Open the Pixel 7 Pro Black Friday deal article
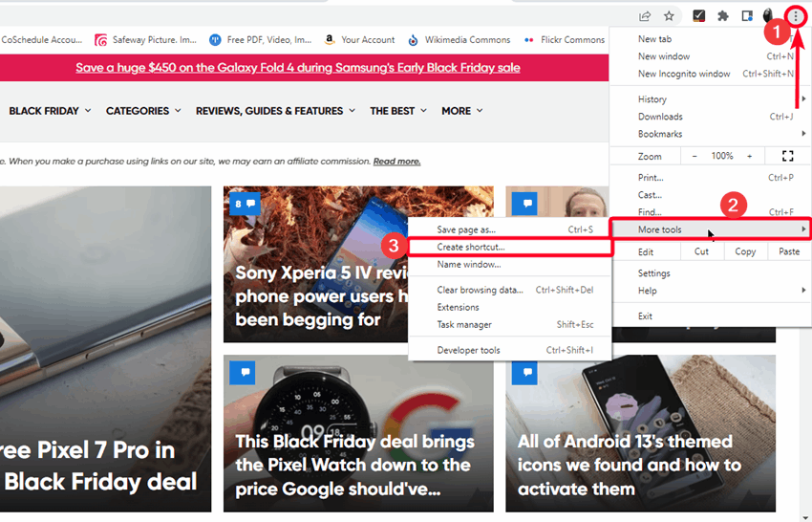 [98, 466]
